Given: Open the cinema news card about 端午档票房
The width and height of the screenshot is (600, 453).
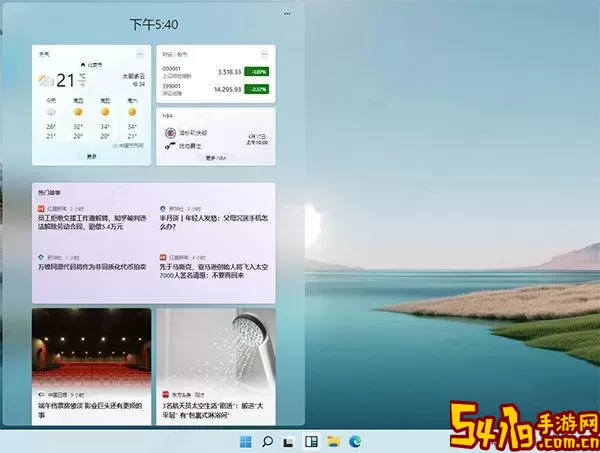Looking at the screenshot, I should [x=91, y=367].
